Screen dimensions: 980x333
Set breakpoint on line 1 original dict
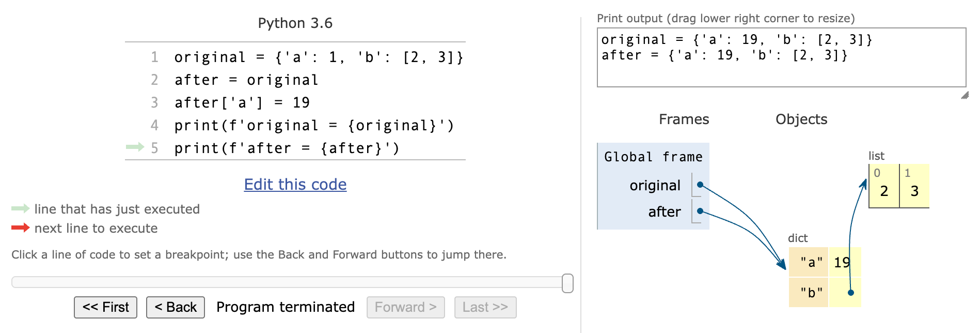pyautogui.click(x=319, y=57)
